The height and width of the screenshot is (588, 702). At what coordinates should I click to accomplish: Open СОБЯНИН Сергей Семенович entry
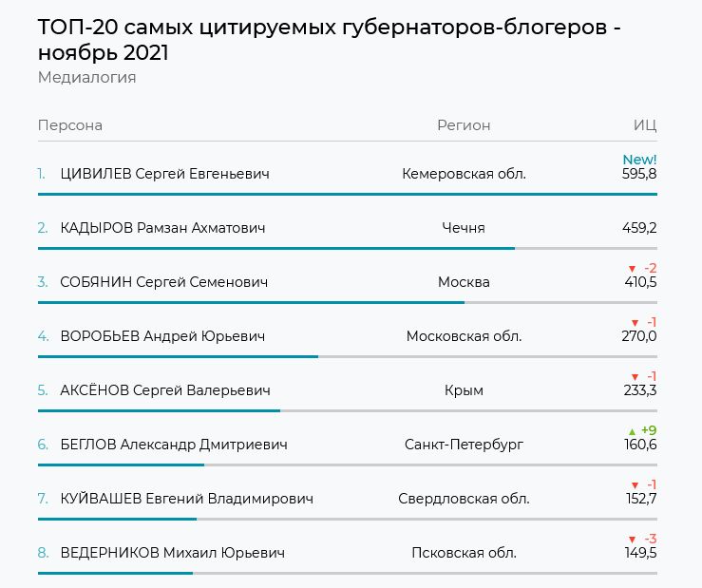(x=163, y=282)
